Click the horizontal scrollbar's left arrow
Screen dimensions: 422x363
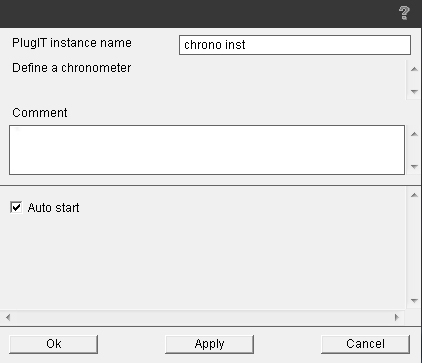click(8, 317)
